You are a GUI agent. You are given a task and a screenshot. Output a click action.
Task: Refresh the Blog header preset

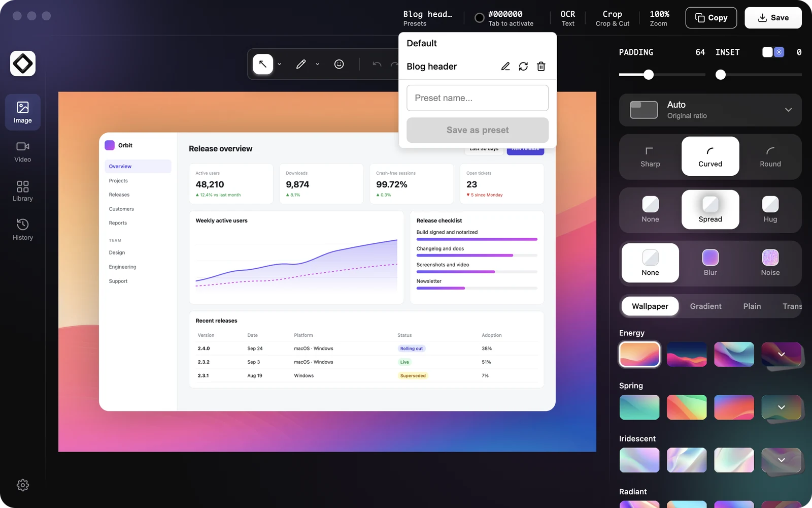tap(523, 67)
